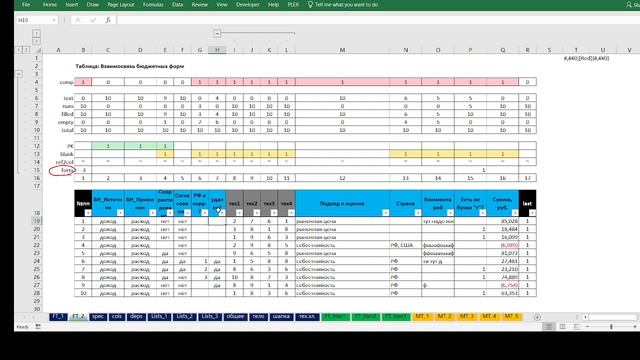The image size is (640, 360).
Task: Open filter dropdown for БН_Источник column
Action: [120, 213]
